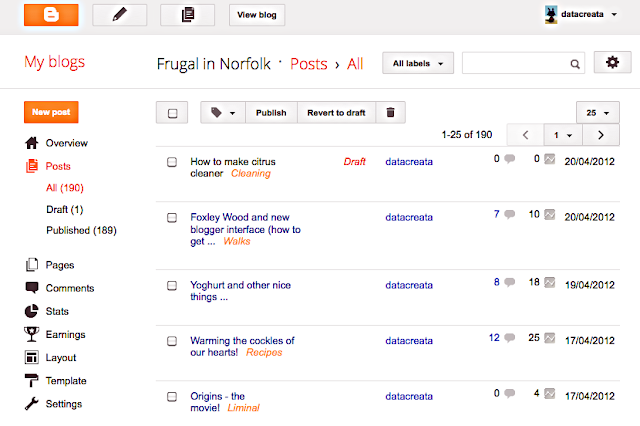Go to next page arrow
This screenshot has width=640, height=426.
point(600,135)
